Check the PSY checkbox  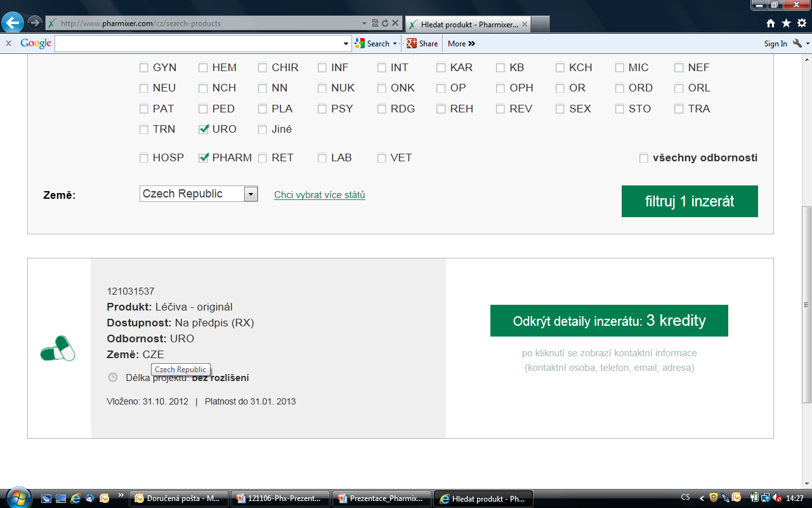(322, 109)
